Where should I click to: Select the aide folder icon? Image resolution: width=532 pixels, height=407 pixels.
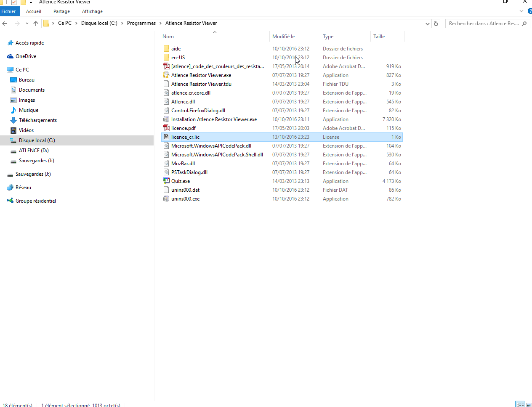tap(166, 49)
